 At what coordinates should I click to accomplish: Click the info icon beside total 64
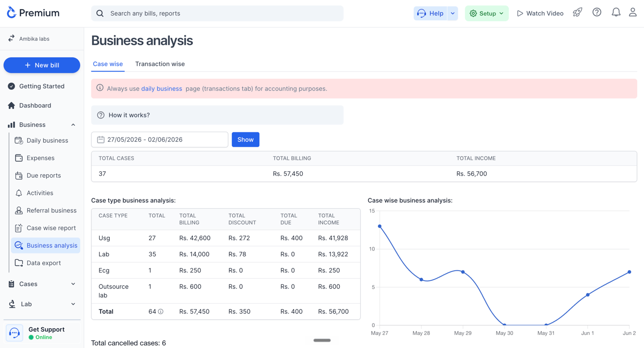161,312
